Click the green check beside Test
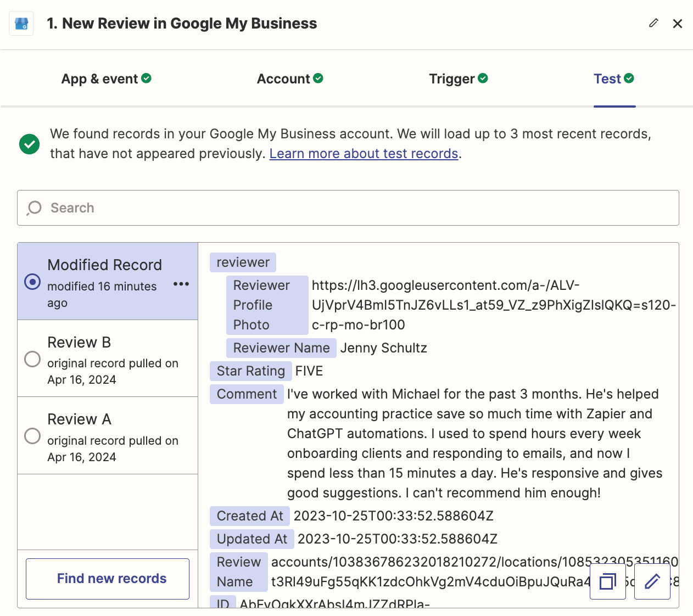Viewport: 693px width, 616px height. click(629, 78)
